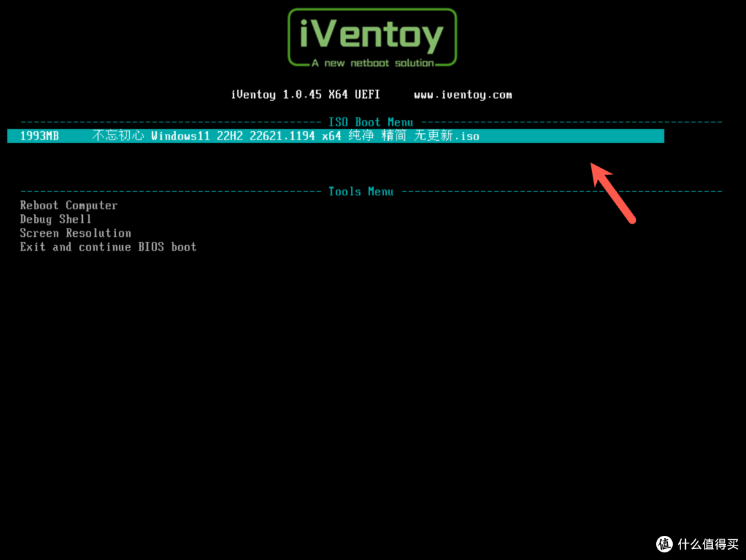Choose Reboot Computer in Tools Menu
The height and width of the screenshot is (560, 746).
[68, 206]
